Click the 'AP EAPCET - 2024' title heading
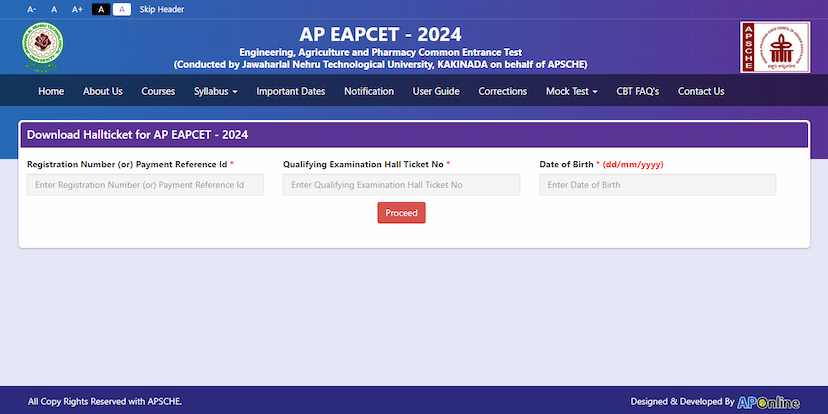Viewport: 828px width, 414px height. click(380, 34)
